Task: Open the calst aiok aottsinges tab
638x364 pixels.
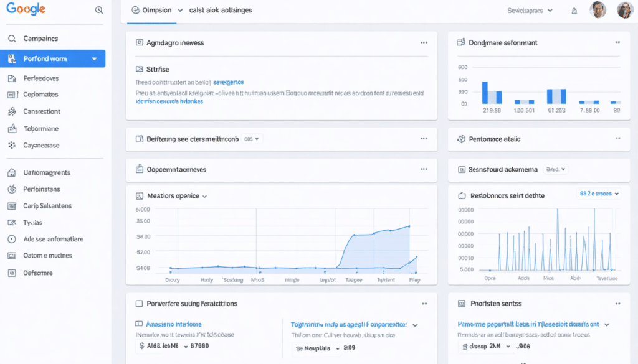Action: pos(221,10)
